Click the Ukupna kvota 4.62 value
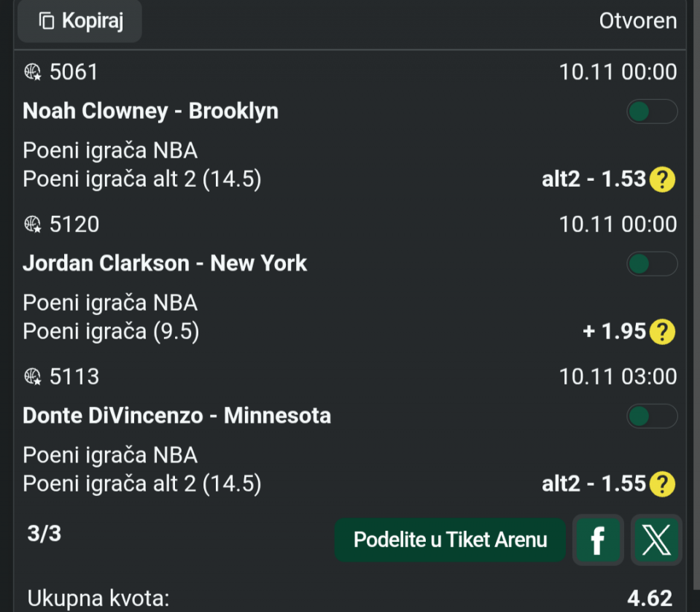This screenshot has width=700, height=612. point(650,599)
